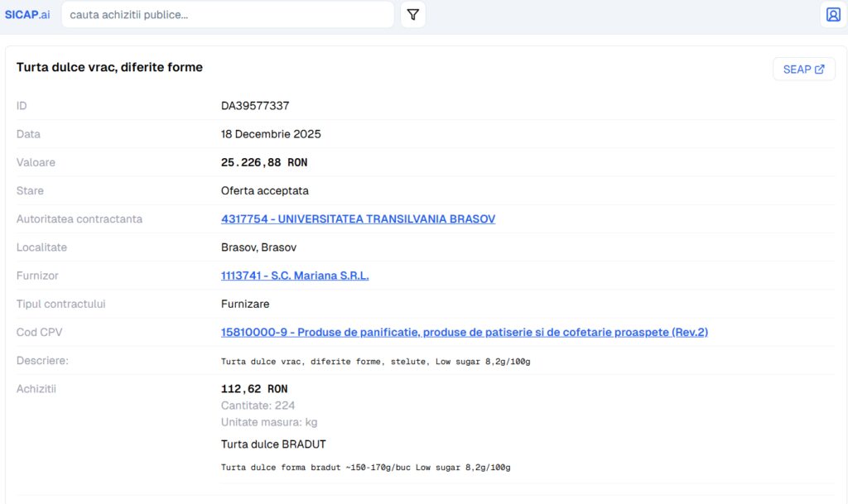Image resolution: width=848 pixels, height=504 pixels.
Task: Click the locality value 'Brasov, Brasov'
Action: (x=258, y=247)
